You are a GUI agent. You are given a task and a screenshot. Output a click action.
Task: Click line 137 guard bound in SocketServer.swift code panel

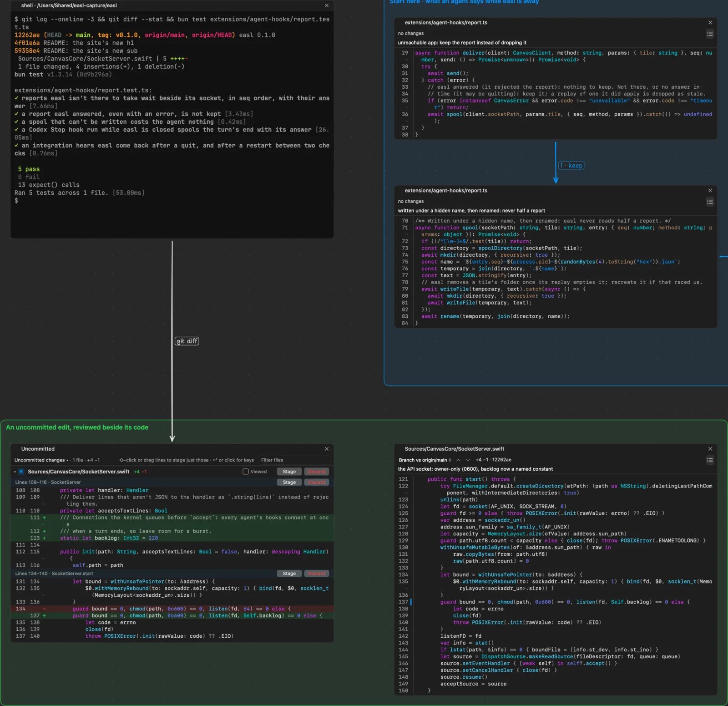tap(556, 602)
